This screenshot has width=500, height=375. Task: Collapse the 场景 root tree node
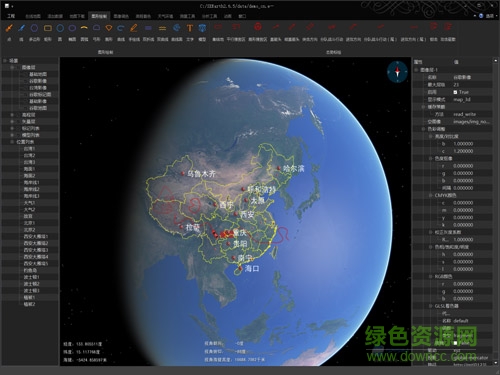pyautogui.click(x=5, y=61)
